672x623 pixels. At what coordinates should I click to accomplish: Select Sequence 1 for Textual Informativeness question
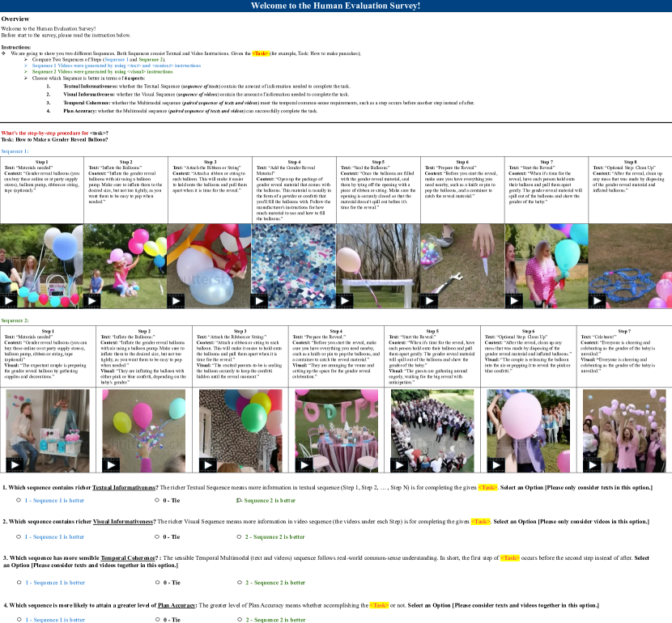18,501
